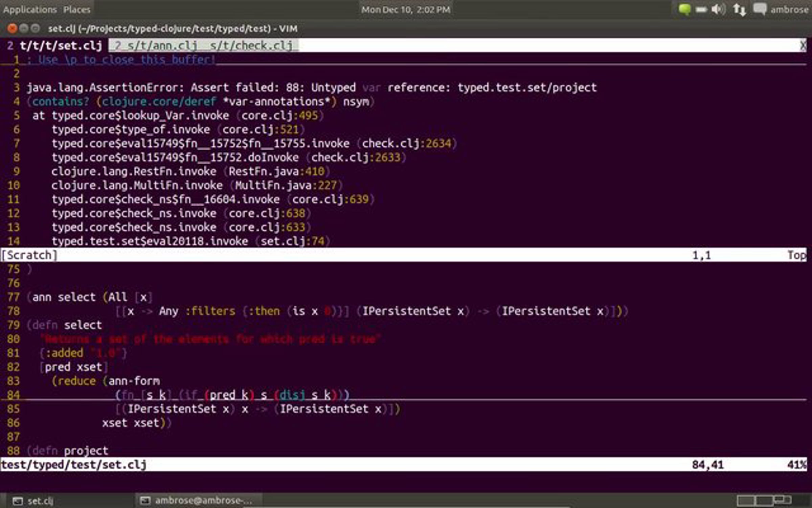
Task: Click 'defn select' on line 79
Action: 67,325
